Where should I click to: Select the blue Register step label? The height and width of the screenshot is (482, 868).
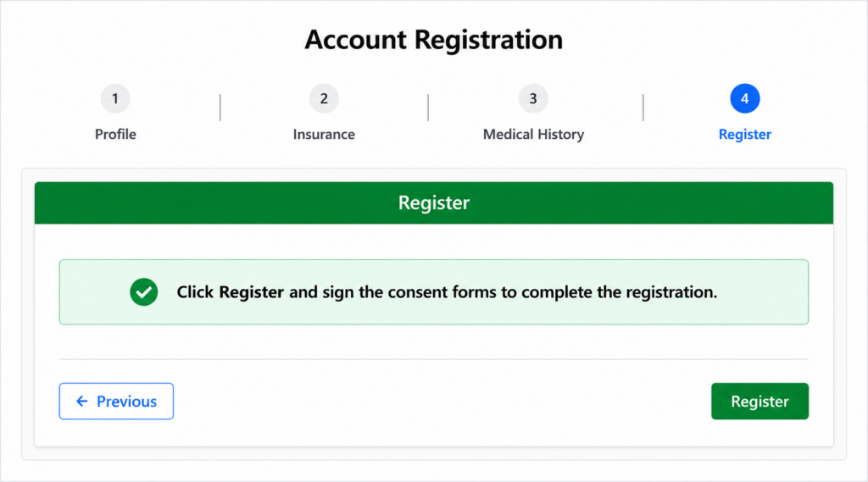point(744,134)
